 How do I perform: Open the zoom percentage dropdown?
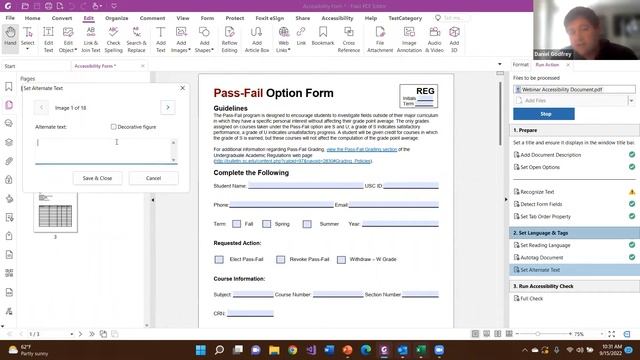[602, 334]
